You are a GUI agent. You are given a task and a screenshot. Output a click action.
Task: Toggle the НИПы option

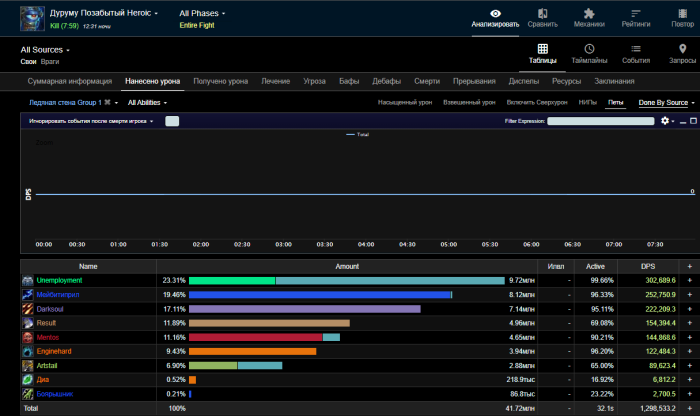tap(588, 102)
